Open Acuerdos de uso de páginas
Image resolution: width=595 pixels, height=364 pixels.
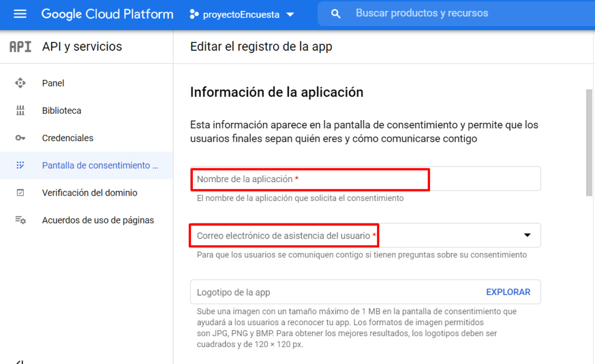click(x=87, y=220)
